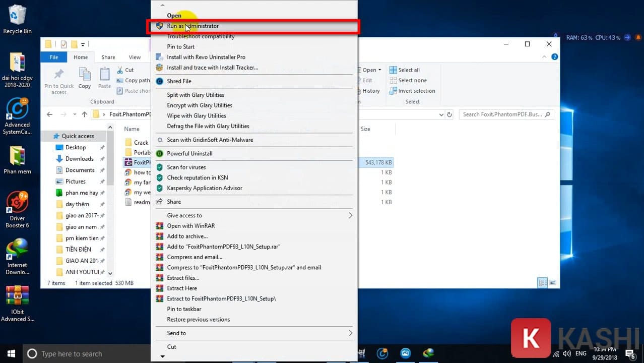The image size is (644, 363).
Task: Click Pin to taskbar option
Action: pos(183,309)
